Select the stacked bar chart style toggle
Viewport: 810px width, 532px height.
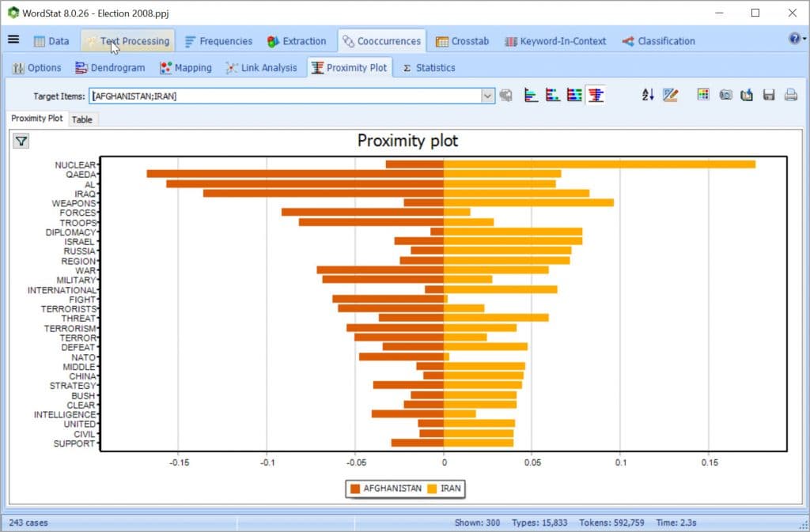tap(575, 94)
